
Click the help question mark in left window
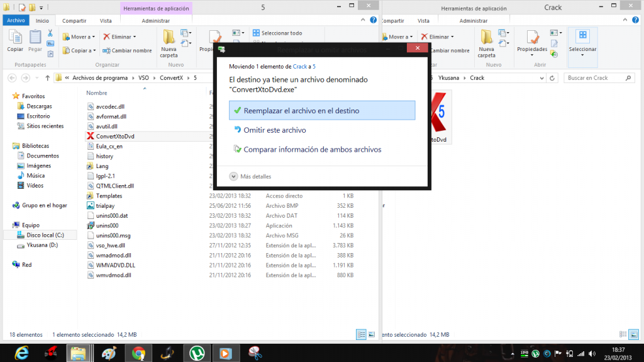(x=373, y=20)
